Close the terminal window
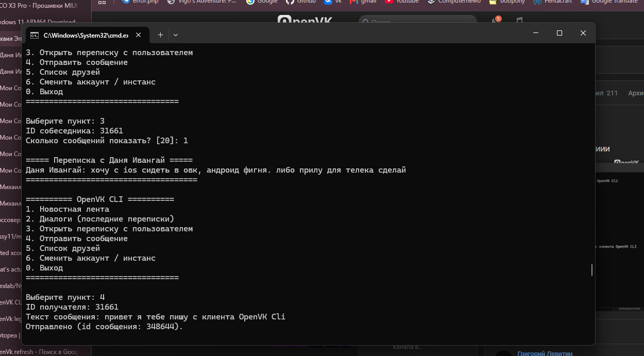The width and height of the screenshot is (644, 356). pos(583,33)
